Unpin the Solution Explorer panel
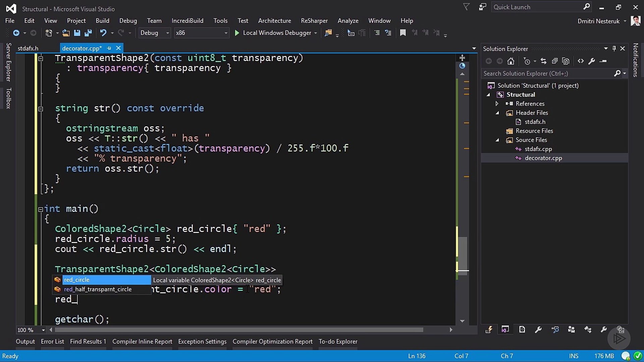This screenshot has height=362, width=644. [614, 48]
